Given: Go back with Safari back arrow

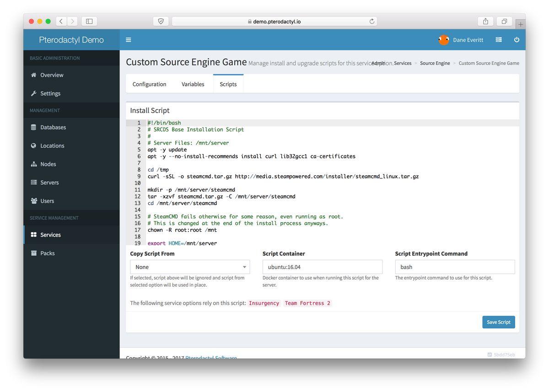Looking at the screenshot, I should [61, 21].
